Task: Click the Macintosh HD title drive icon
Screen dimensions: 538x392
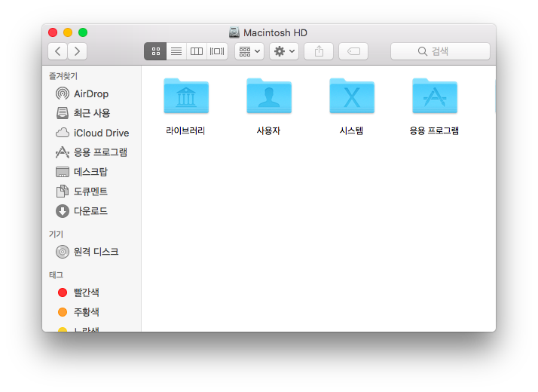Action: coord(234,32)
